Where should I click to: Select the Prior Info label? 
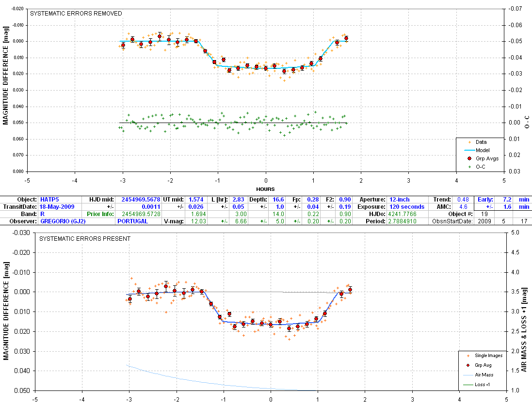coord(100,214)
